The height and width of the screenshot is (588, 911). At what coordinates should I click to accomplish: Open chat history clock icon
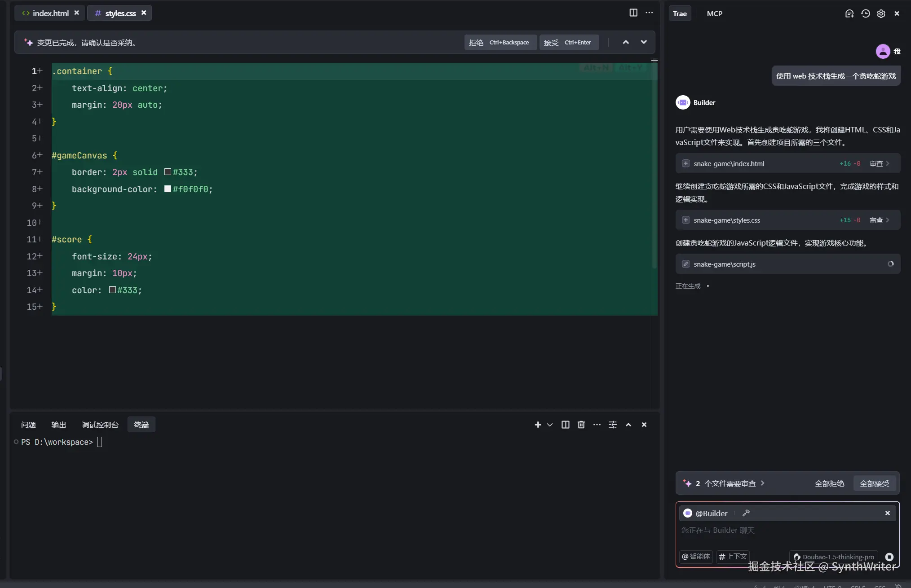865,13
